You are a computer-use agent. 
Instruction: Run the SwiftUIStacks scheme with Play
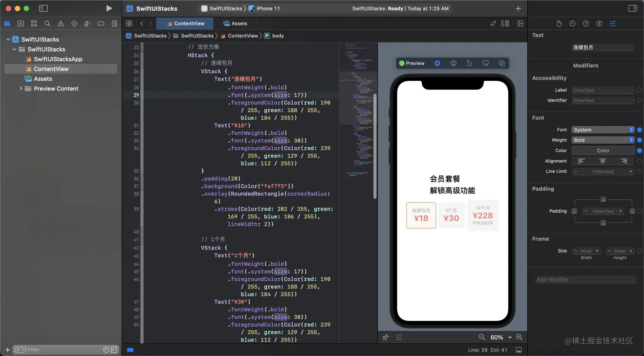coord(109,8)
